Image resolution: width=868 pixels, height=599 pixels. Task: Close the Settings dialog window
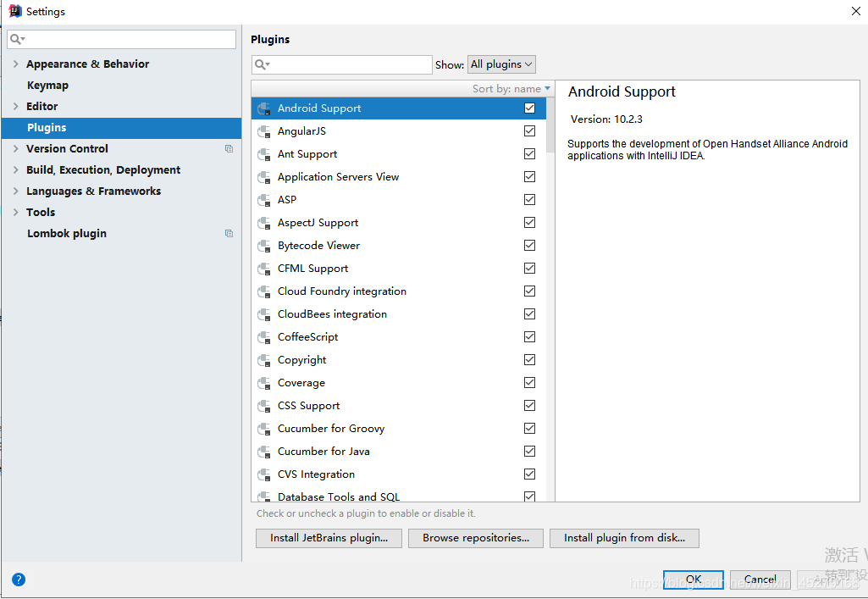pyautogui.click(x=855, y=11)
